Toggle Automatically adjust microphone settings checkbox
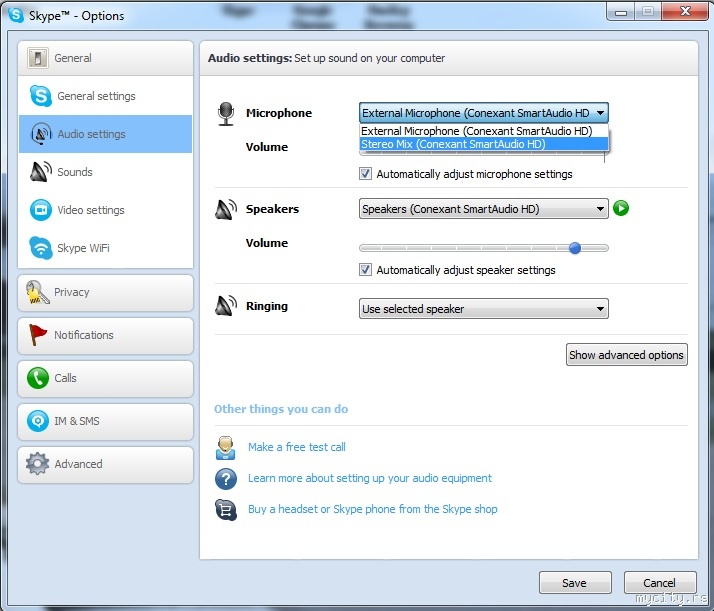This screenshot has height=611, width=714. click(x=365, y=174)
